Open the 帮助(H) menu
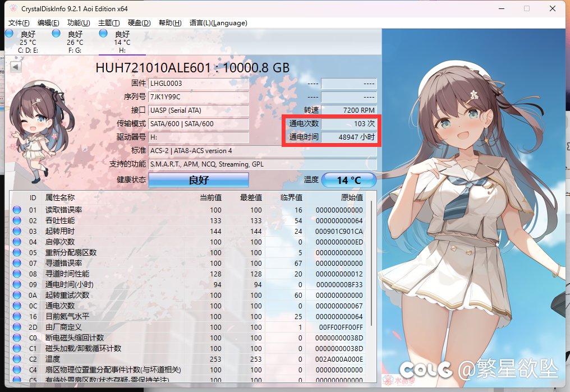Screen dimensions: 570x392 pos(170,23)
